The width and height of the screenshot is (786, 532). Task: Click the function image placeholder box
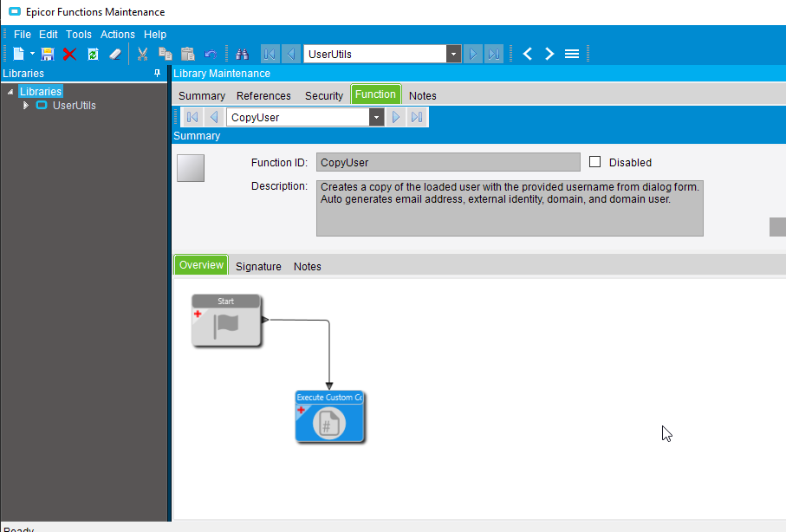(191, 168)
